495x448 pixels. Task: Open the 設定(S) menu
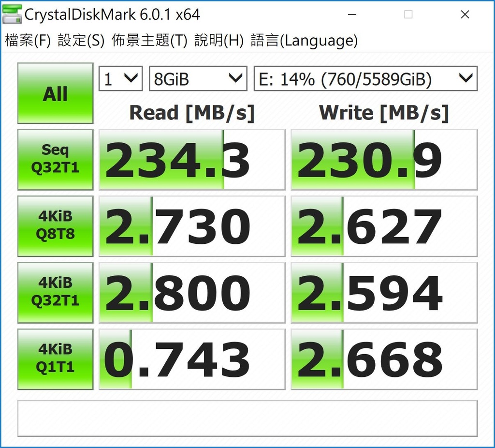[81, 41]
